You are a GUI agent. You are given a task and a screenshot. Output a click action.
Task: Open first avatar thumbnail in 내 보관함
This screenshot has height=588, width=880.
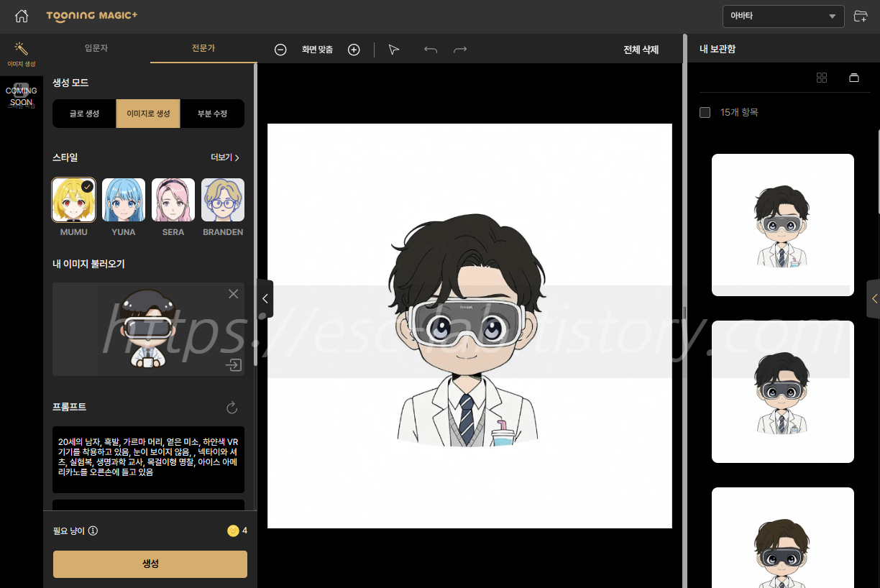point(783,225)
